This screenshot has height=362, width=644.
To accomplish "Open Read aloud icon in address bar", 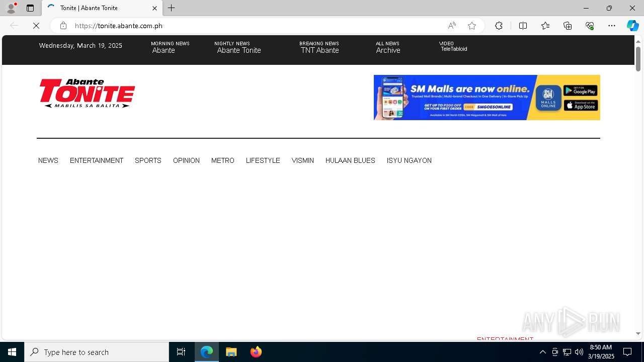I will click(x=452, y=26).
